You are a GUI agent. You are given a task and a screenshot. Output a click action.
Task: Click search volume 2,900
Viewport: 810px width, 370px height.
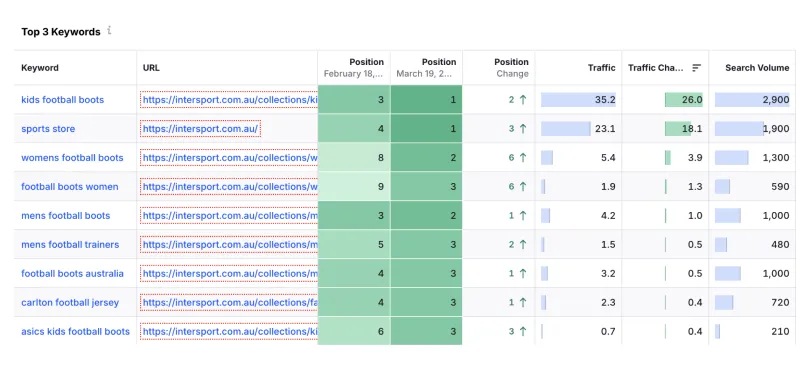pyautogui.click(x=776, y=100)
